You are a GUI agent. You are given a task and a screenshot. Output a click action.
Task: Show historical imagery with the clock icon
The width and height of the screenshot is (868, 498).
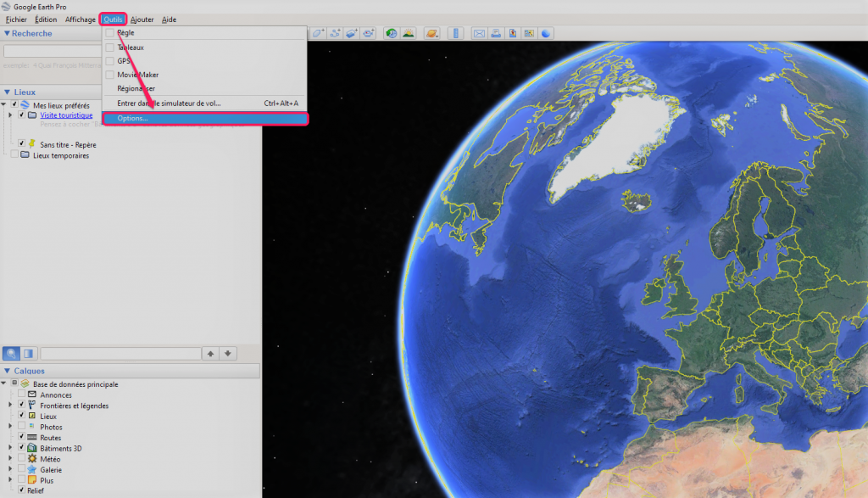click(392, 33)
